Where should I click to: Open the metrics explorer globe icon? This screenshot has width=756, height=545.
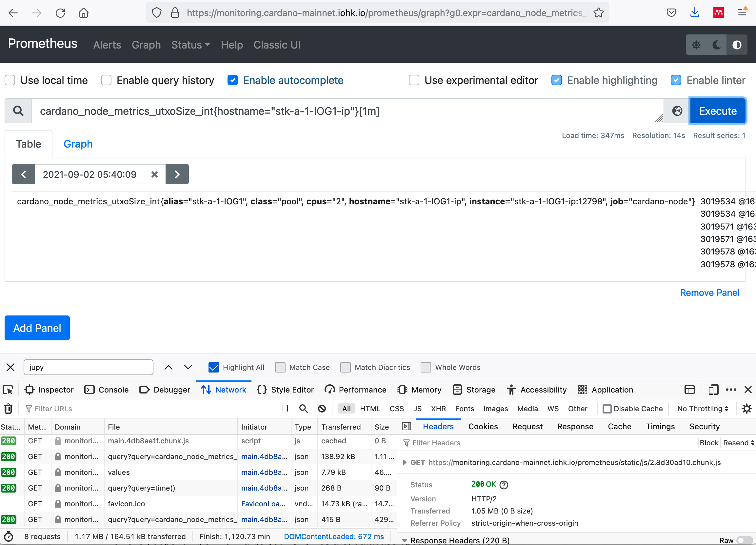pos(677,111)
